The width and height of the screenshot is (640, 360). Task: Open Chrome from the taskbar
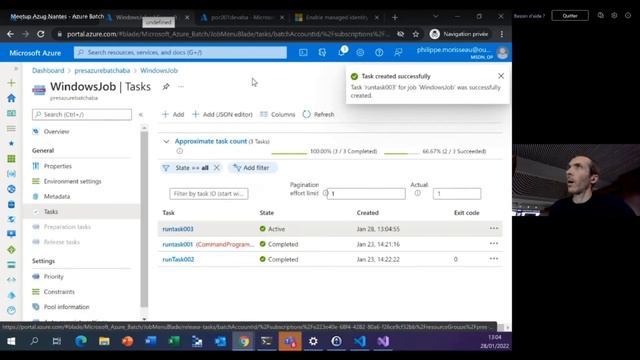(244, 341)
